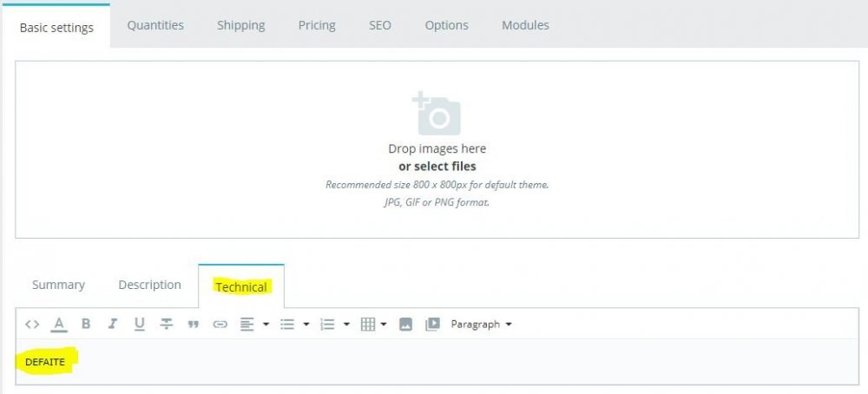Switch to the SEO tab
Viewport: 868px width, 394px height.
pos(380,25)
